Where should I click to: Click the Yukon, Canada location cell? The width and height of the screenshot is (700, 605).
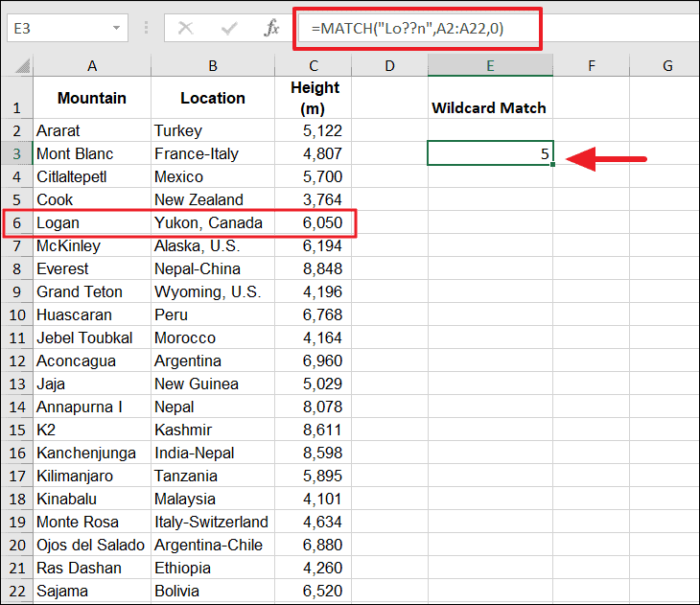point(213,222)
